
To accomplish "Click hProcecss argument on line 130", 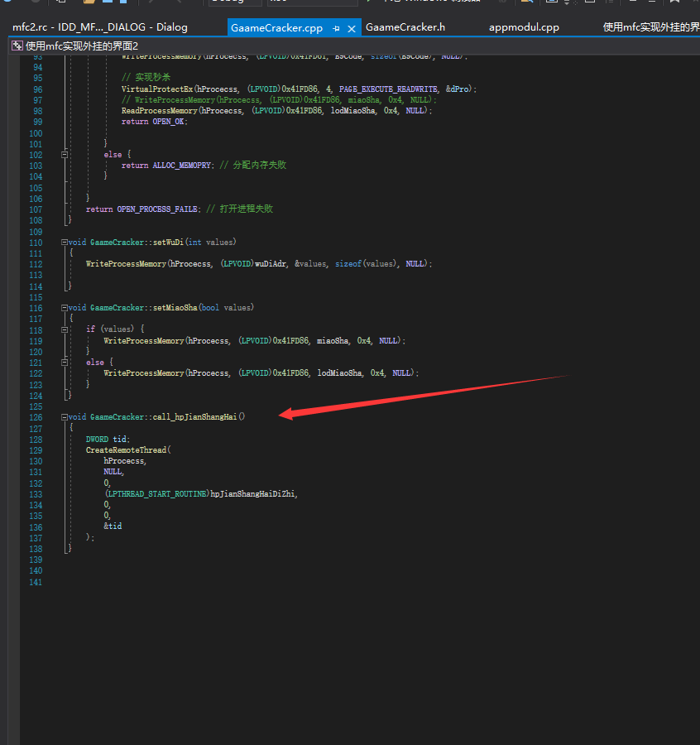I will (124, 461).
